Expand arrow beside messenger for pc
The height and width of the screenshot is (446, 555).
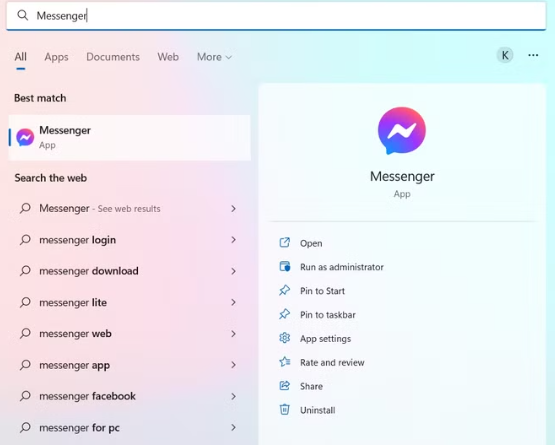[233, 428]
